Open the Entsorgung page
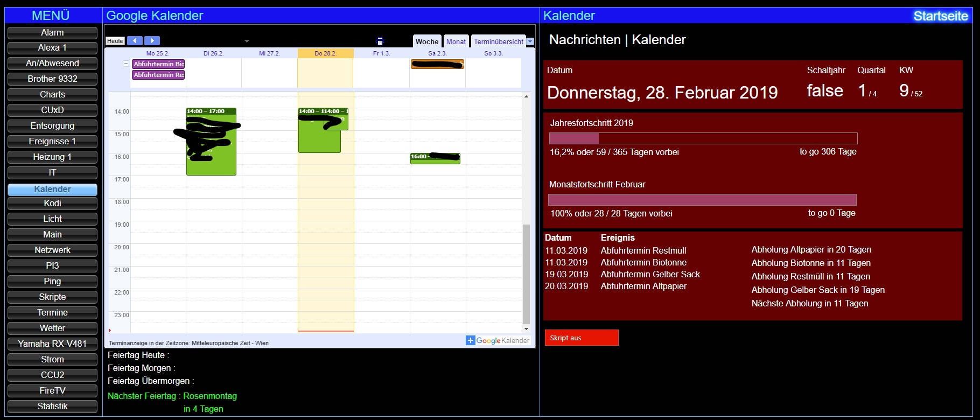 (x=52, y=126)
